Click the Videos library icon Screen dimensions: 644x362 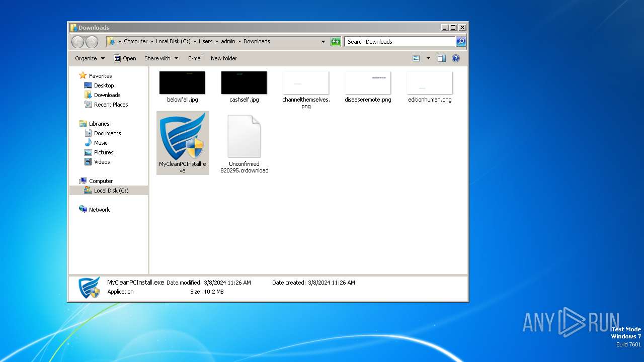click(x=88, y=162)
